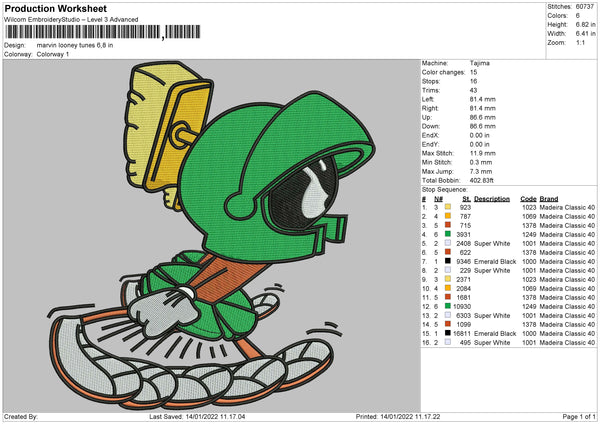Click the Height value '6.82 in'
Screen dimensions: 600x424
585,24
